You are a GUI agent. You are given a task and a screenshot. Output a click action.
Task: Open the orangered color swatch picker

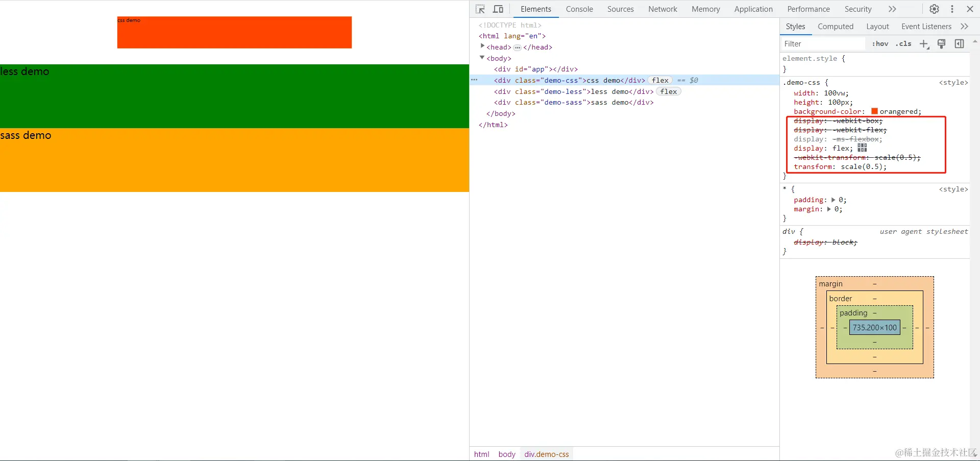(x=874, y=111)
